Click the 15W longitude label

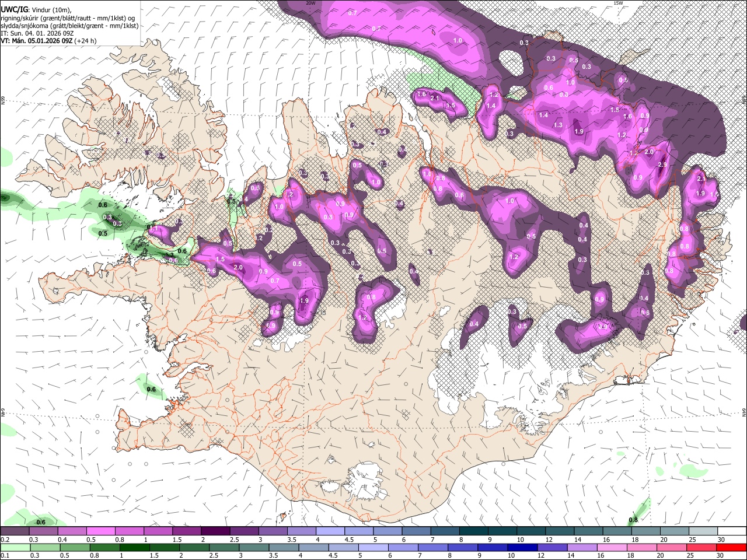click(618, 3)
